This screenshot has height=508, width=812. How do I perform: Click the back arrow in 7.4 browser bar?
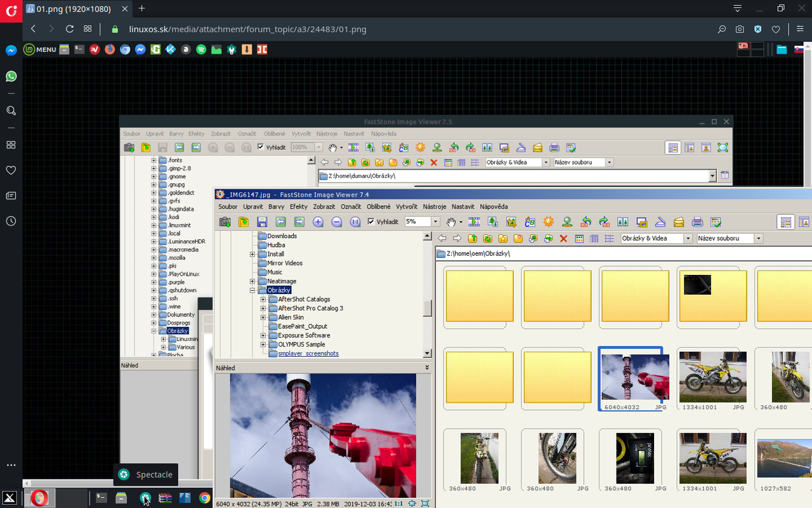coord(442,239)
